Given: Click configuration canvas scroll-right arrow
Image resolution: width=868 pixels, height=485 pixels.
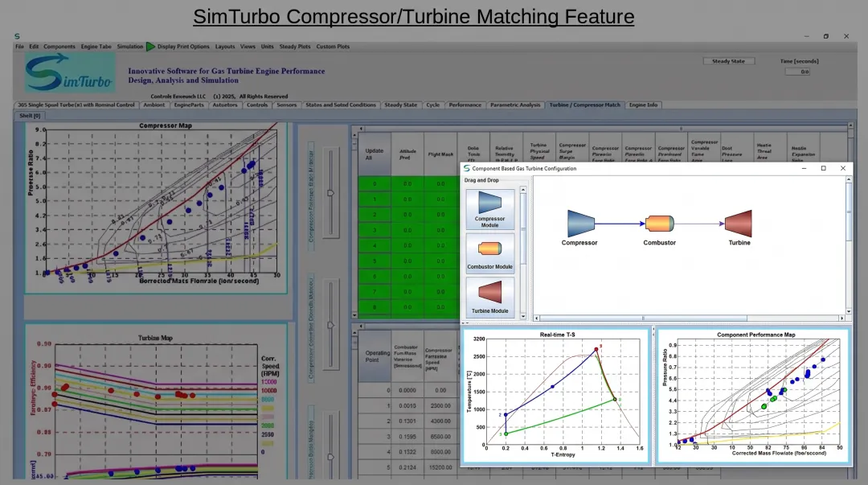Looking at the screenshot, I should click(841, 319).
